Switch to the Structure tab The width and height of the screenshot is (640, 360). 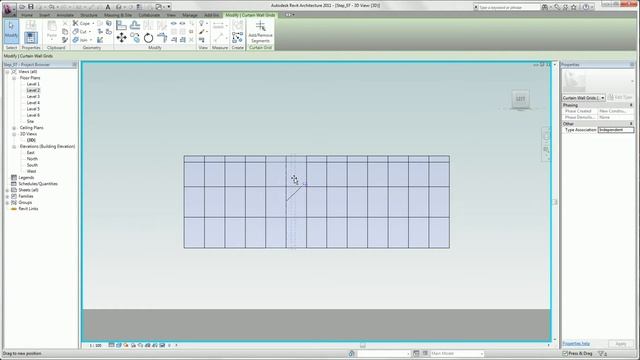click(x=89, y=15)
